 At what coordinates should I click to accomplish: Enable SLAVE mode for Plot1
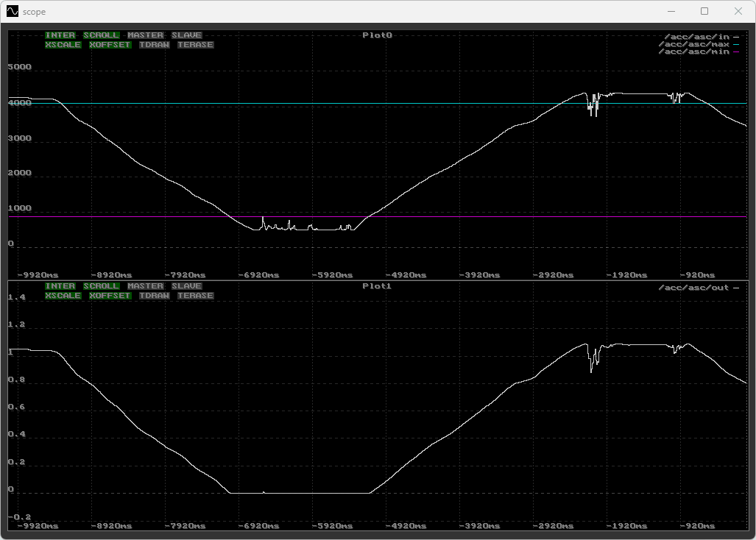[186, 286]
